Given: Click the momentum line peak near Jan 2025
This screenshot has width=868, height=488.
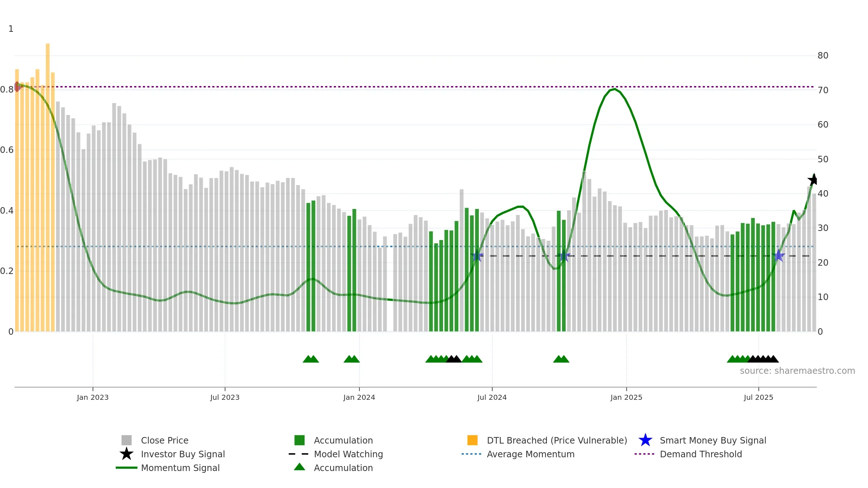Looking at the screenshot, I should (615, 89).
